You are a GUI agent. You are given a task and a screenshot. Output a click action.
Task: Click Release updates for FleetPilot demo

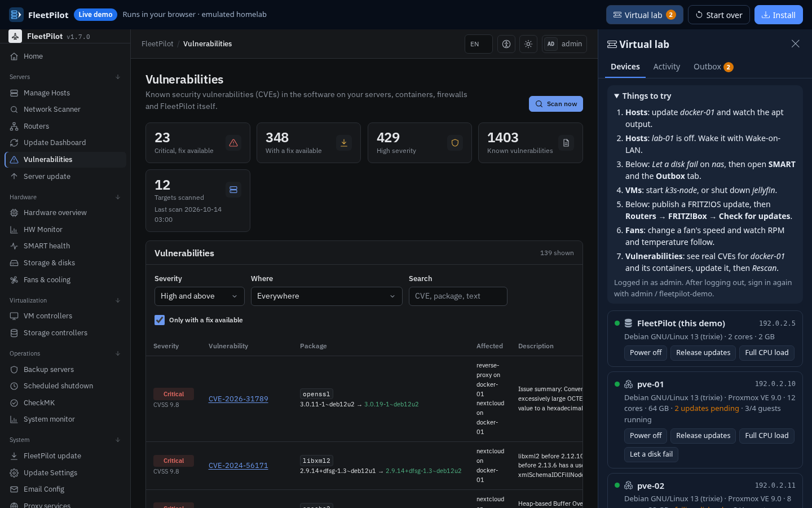703,353
